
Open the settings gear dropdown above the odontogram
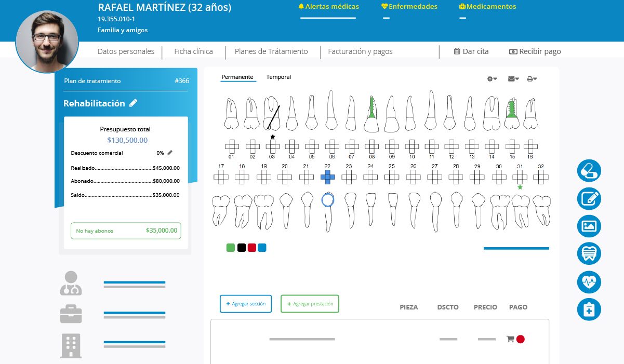[490, 78]
